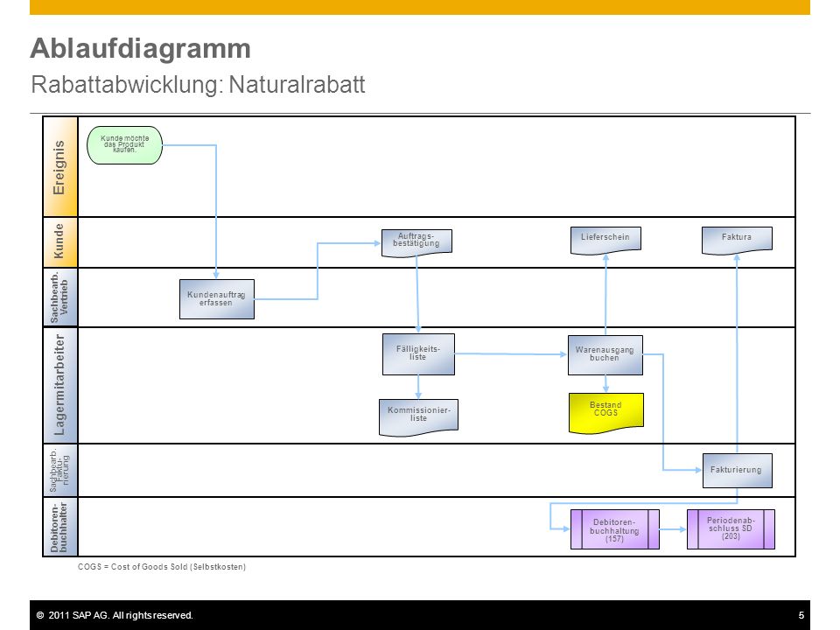Click the green 'Kunde möchte das Produkt kaufen' event

tap(124, 145)
